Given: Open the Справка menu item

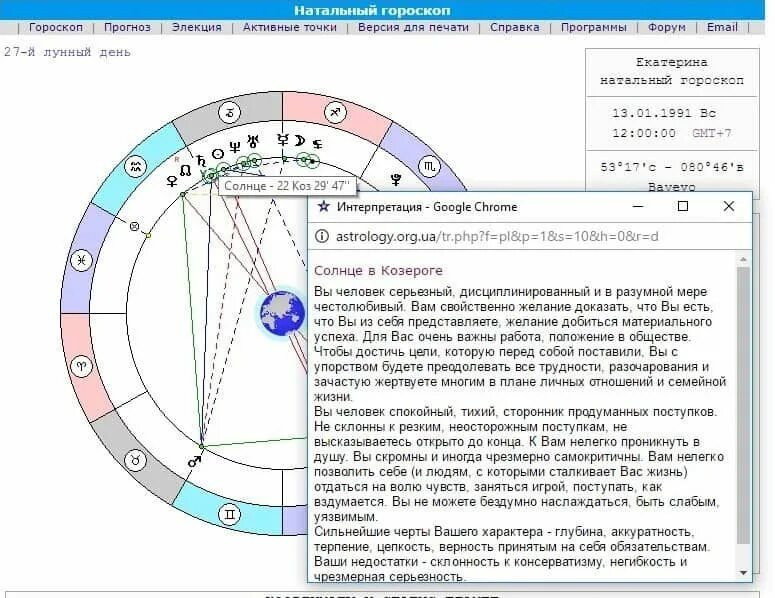Looking at the screenshot, I should pos(515,27).
